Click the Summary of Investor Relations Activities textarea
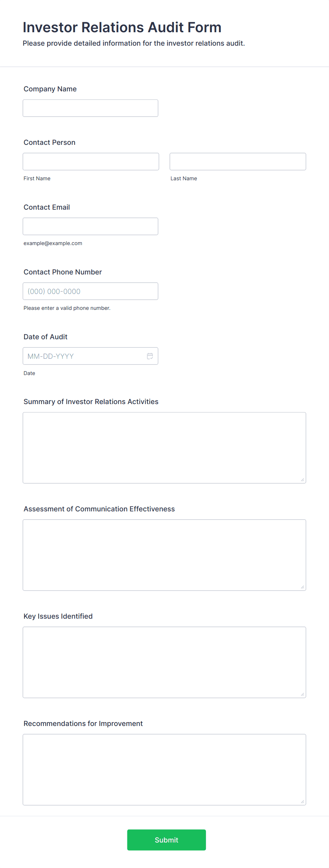This screenshot has height=868, width=329. 164,448
